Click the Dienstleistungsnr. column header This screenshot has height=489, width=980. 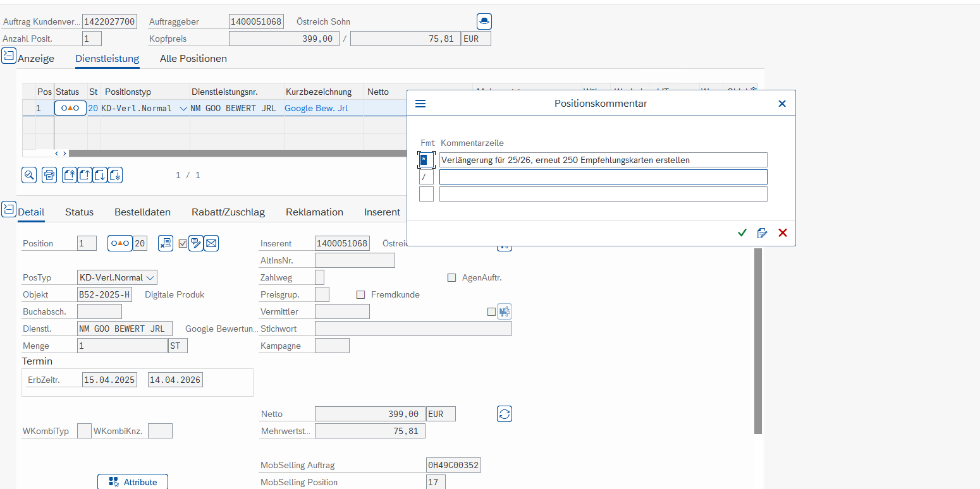click(x=225, y=92)
